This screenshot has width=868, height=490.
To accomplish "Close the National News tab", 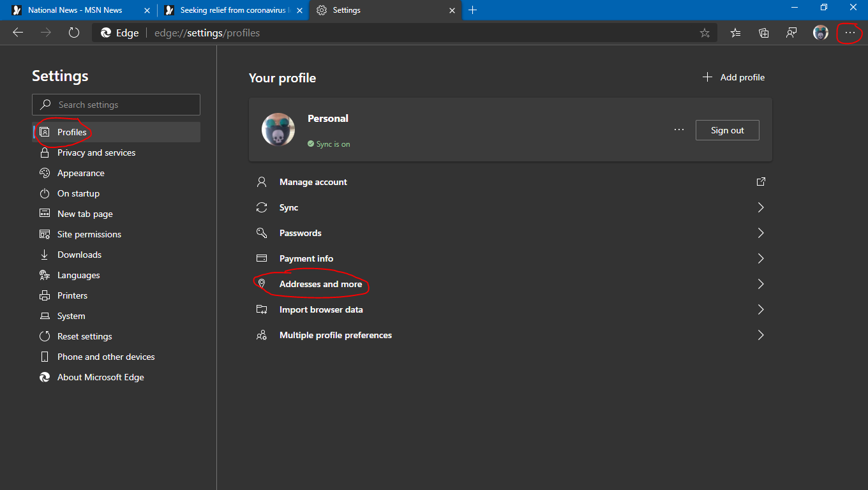I will (147, 10).
